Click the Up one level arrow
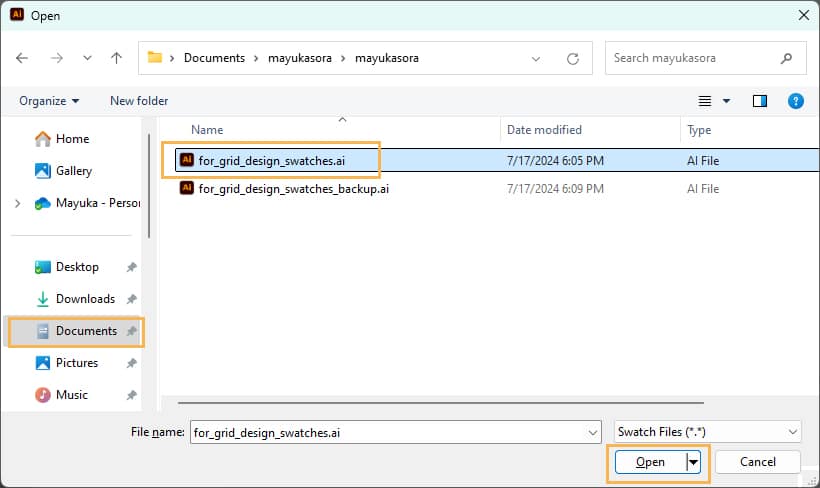 [x=116, y=58]
